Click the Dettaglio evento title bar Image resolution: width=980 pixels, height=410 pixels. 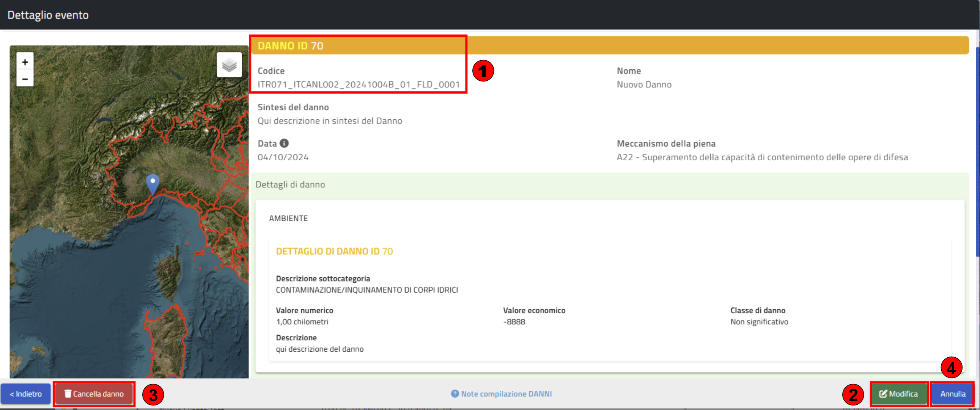(48, 15)
